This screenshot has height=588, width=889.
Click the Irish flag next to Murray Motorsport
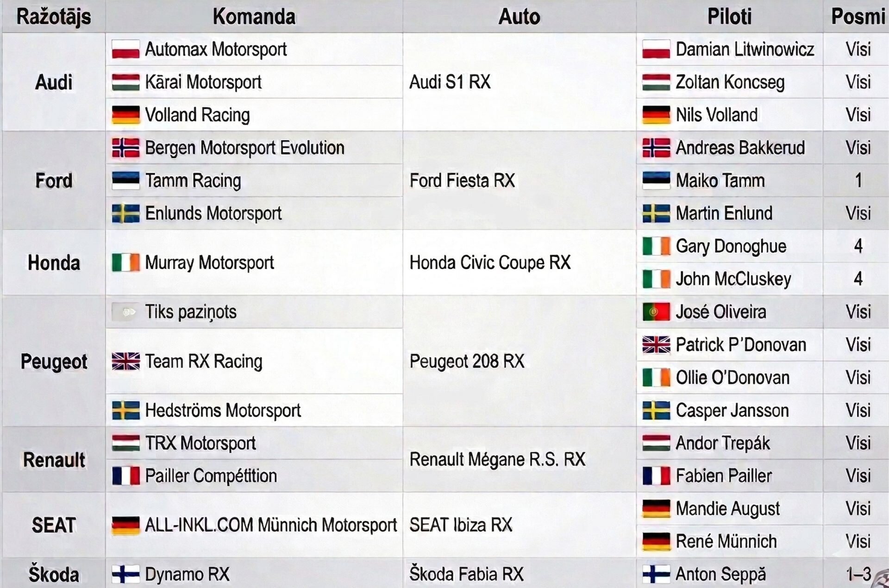pos(125,263)
